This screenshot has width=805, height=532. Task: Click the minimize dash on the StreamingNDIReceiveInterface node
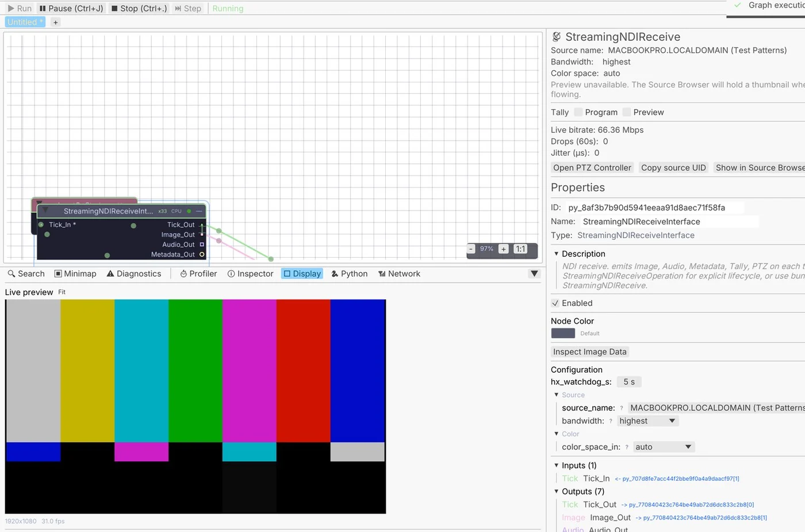(x=200, y=211)
